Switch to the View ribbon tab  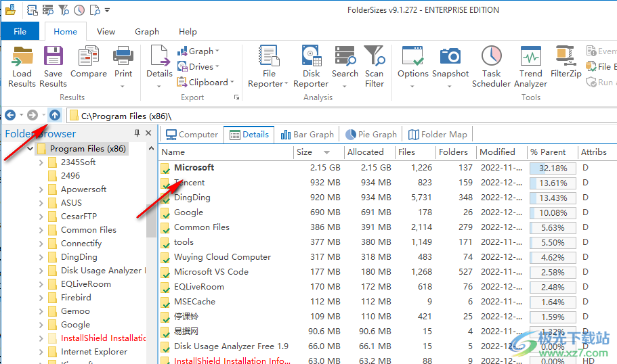click(106, 31)
